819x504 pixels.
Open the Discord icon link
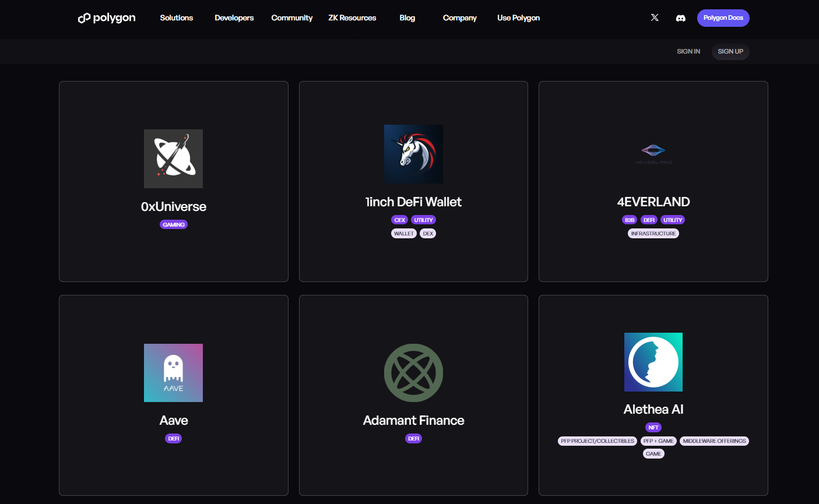680,18
